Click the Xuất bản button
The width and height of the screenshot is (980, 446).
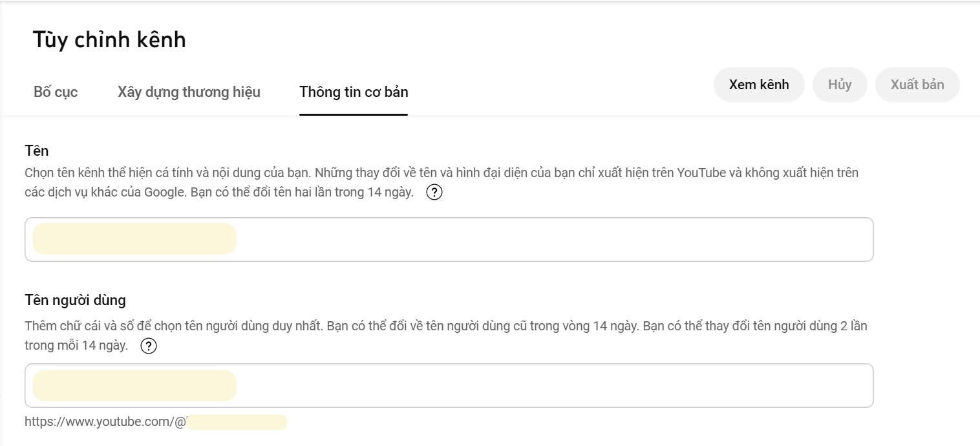tap(917, 85)
